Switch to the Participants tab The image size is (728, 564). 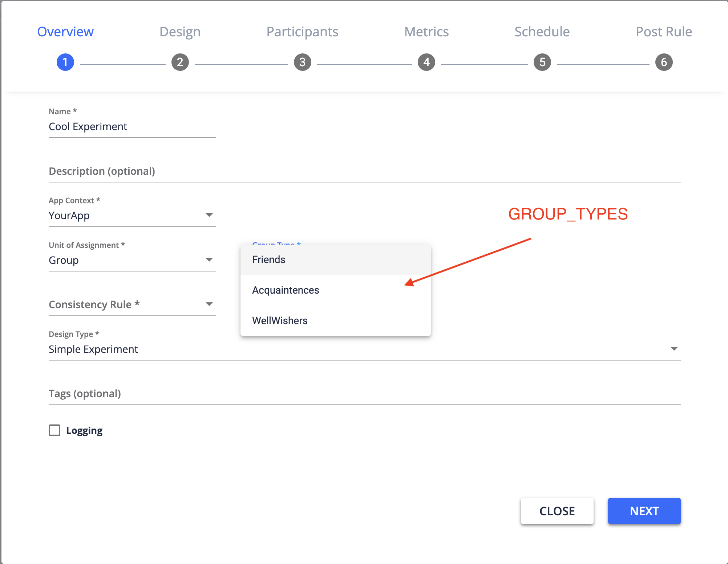302,32
